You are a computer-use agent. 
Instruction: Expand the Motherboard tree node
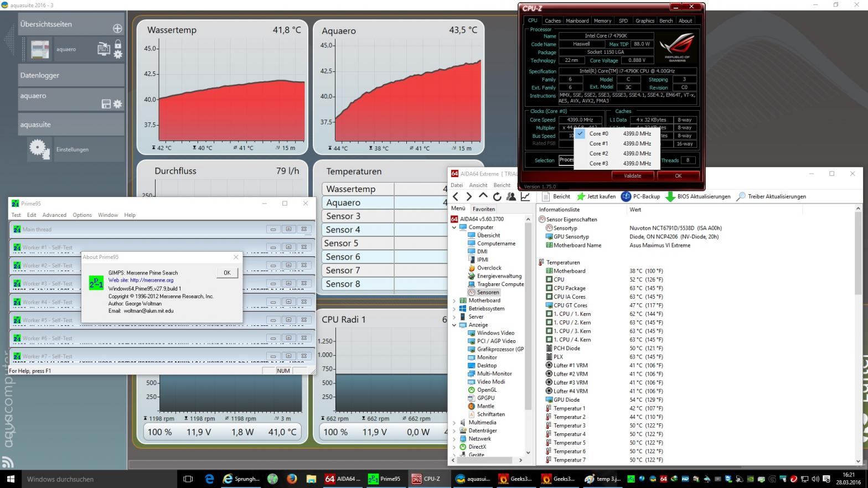click(454, 300)
